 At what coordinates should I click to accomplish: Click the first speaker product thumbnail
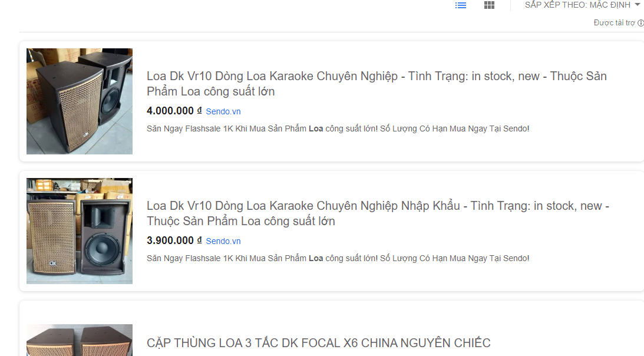point(79,101)
